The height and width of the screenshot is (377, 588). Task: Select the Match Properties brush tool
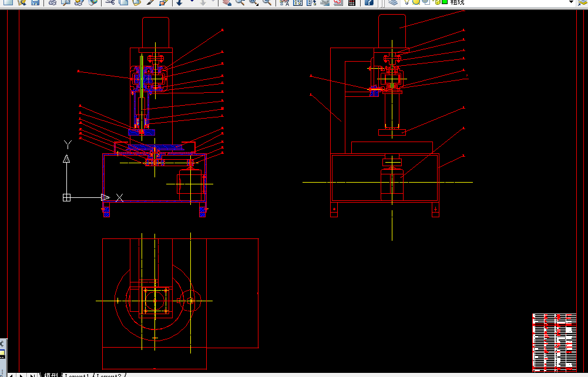150,2
